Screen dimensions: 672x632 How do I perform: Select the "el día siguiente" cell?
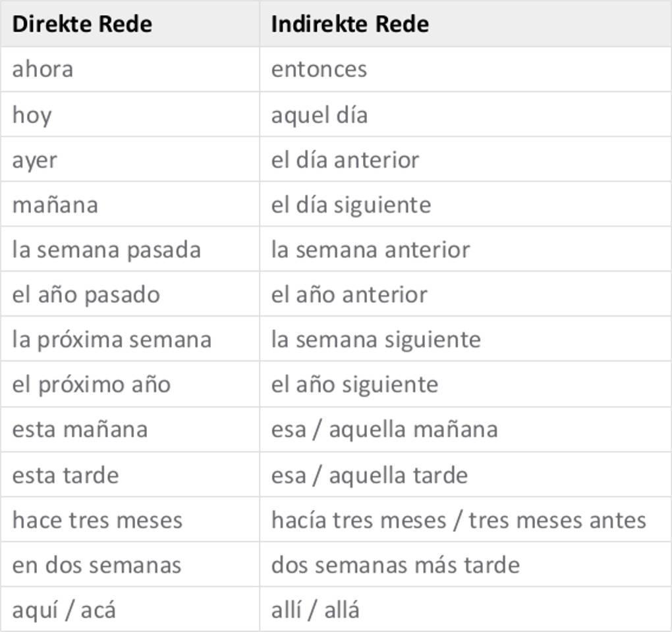[351, 205]
